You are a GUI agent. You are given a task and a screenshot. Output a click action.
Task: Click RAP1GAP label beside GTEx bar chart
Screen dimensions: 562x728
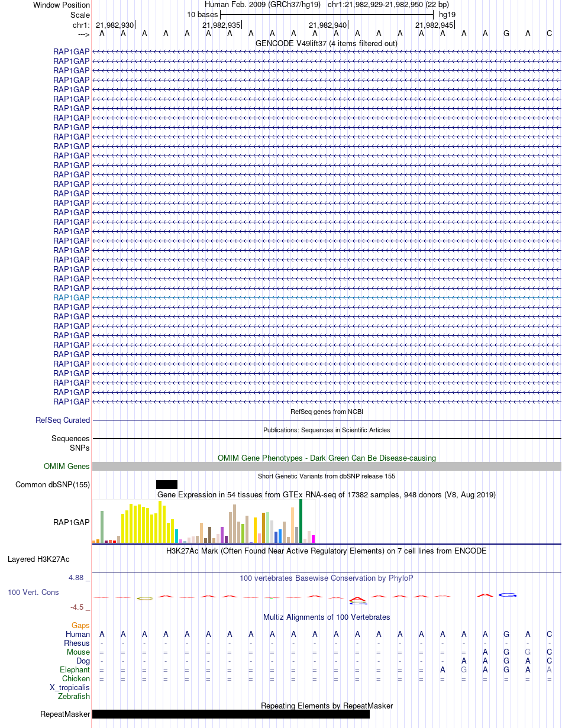[x=72, y=523]
